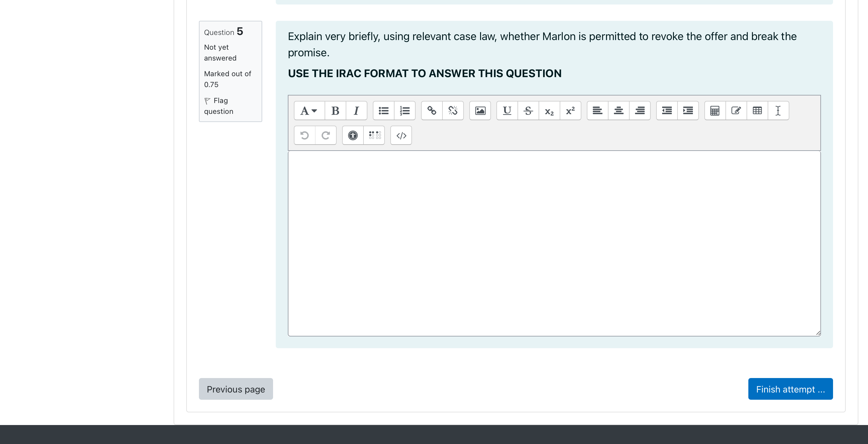Image resolution: width=868 pixels, height=444 pixels.
Task: Clear formatting with the I-beam tool
Action: (778, 111)
